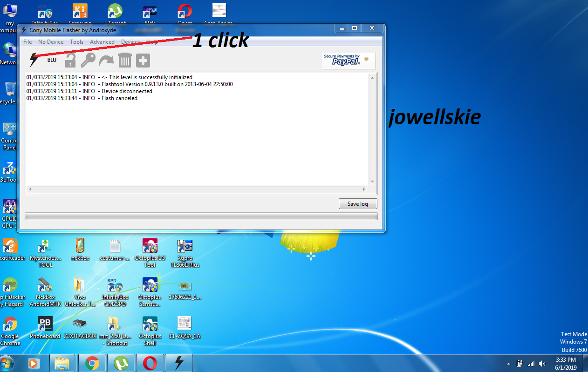Click the Sony Mobile Flasher title bar icon

24,30
